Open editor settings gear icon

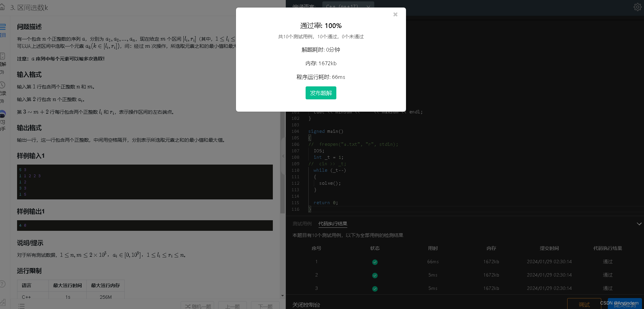pos(638,7)
